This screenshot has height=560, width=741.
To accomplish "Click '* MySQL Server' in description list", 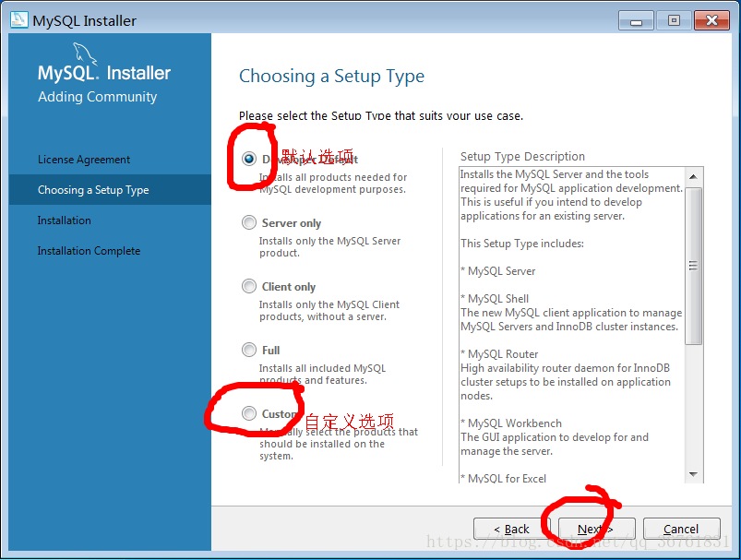I will [x=498, y=271].
